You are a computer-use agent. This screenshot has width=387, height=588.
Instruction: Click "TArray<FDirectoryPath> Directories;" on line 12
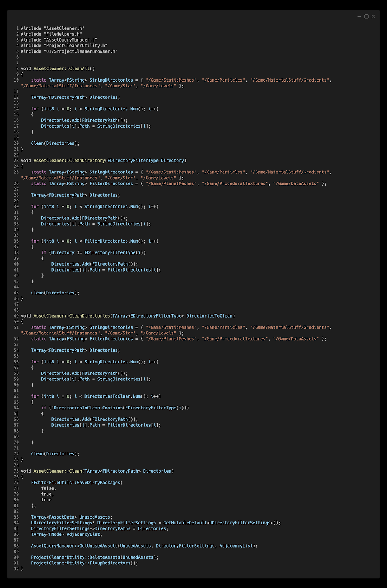tap(75, 97)
